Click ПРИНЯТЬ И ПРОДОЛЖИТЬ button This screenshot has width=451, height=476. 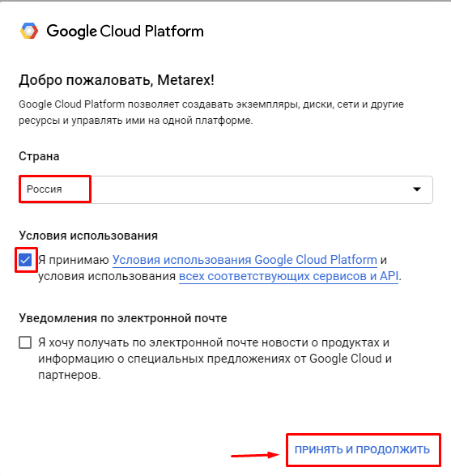click(x=362, y=449)
